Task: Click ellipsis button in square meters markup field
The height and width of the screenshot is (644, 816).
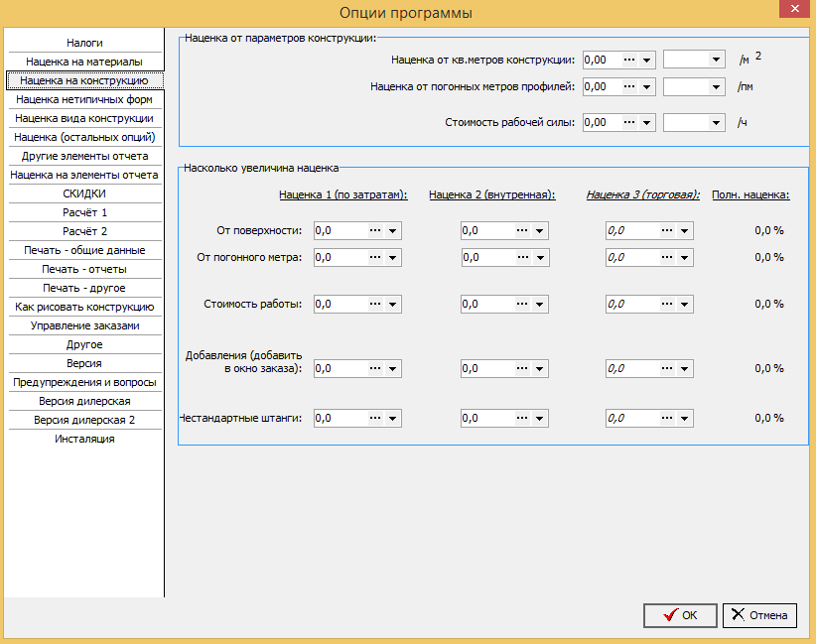Action: (x=629, y=60)
